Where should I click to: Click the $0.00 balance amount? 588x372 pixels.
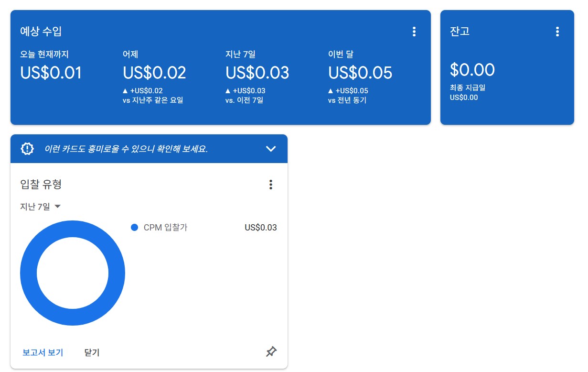[x=472, y=70]
